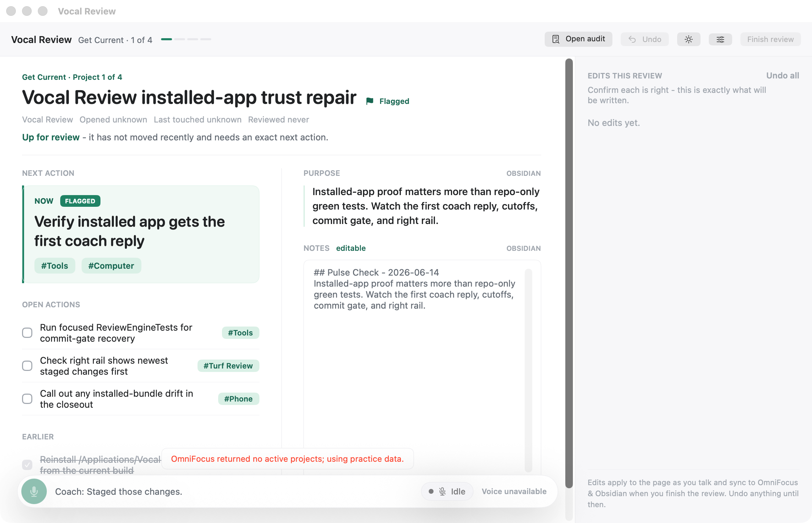Click 'Get Current · 1 of 4' in header
Viewport: 812px width, 523px height.
(x=115, y=40)
